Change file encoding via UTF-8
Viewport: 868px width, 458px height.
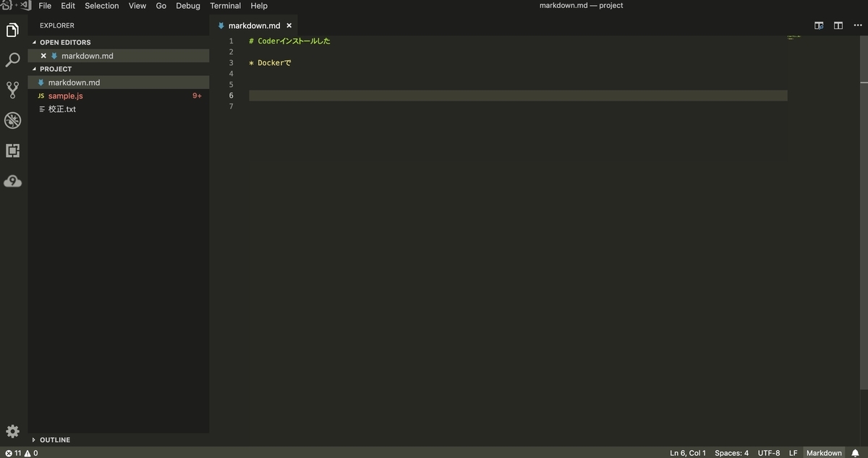click(769, 453)
